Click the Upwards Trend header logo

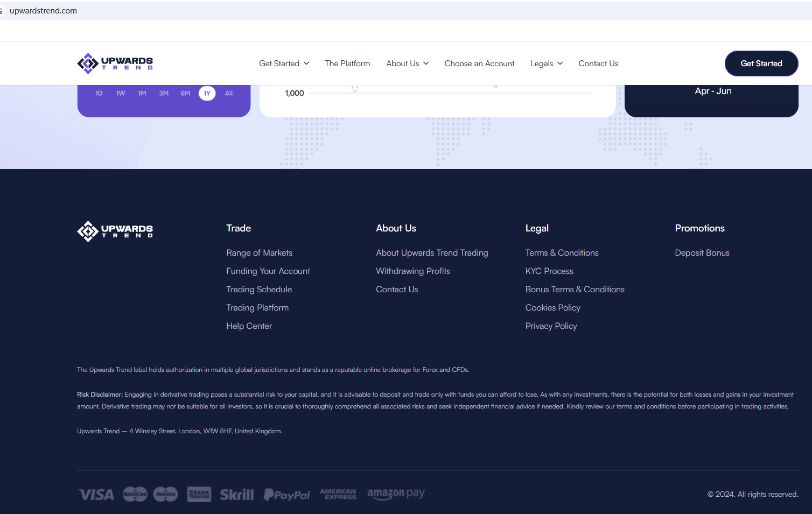point(115,64)
